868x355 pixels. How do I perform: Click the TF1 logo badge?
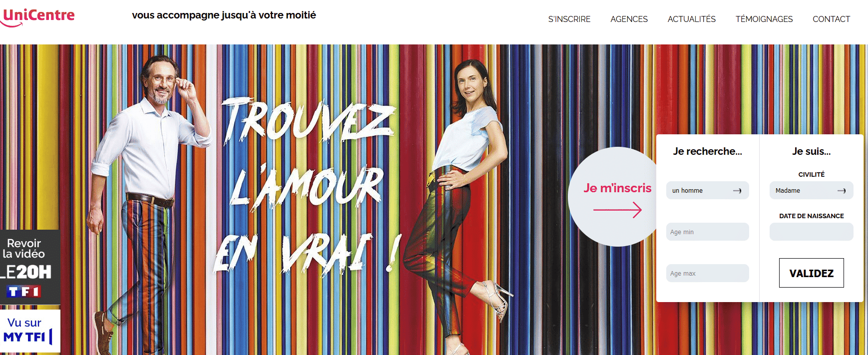click(x=24, y=291)
